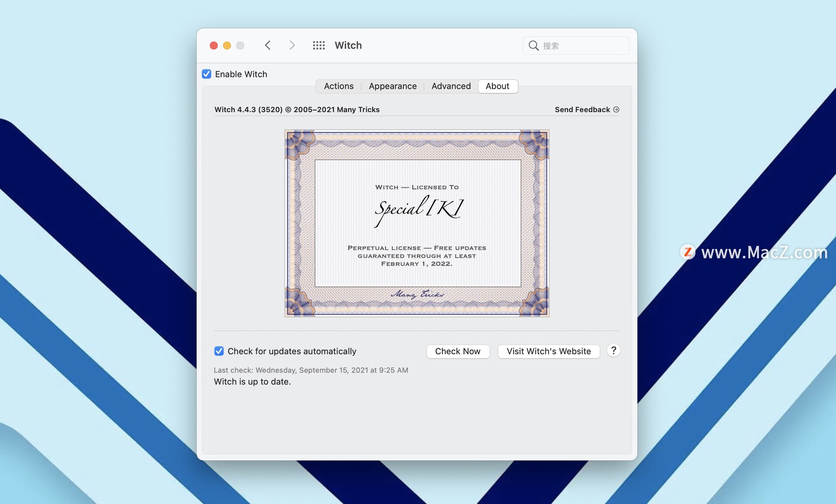Select the Appearance tab
The width and height of the screenshot is (836, 504).
point(392,85)
